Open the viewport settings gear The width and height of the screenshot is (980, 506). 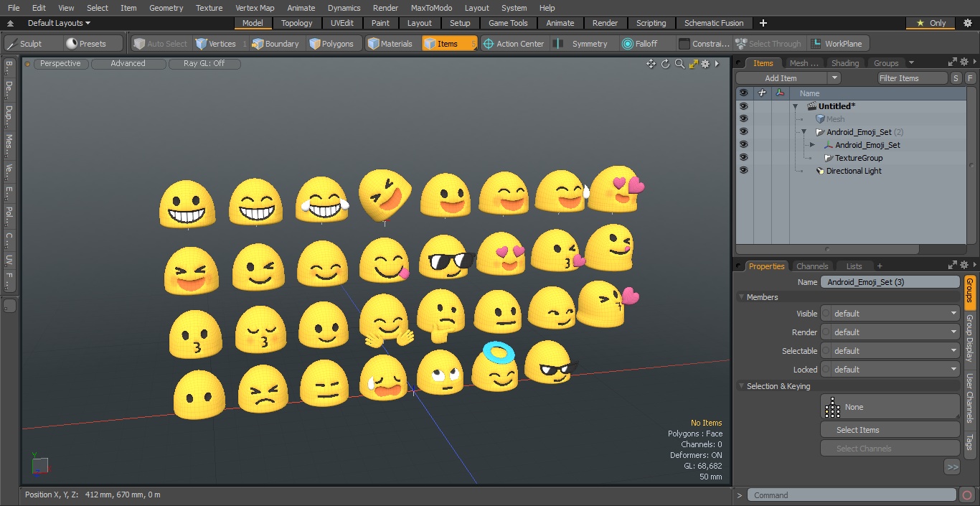pyautogui.click(x=705, y=64)
